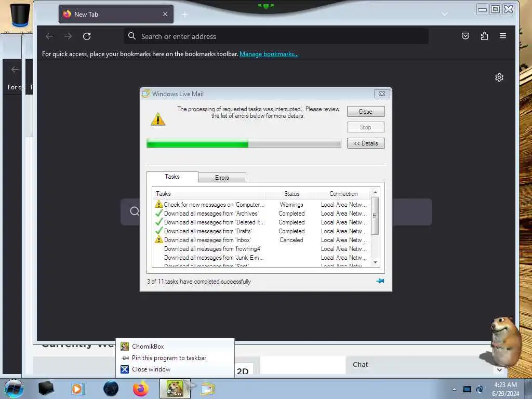Click the back arrow in the background window
This screenshot has height=399, width=532.
[15, 70]
